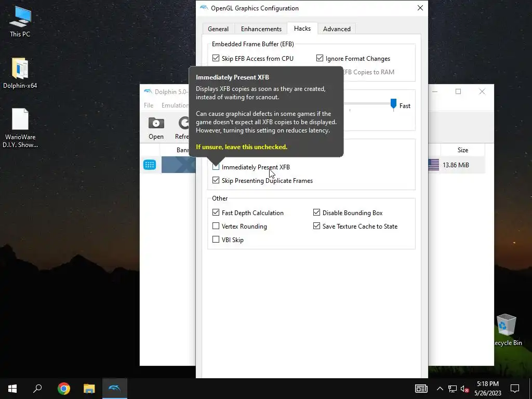Image resolution: width=532 pixels, height=399 pixels.
Task: Click the Dolphin logo in Graphics Configuration title bar
Action: coord(204,8)
